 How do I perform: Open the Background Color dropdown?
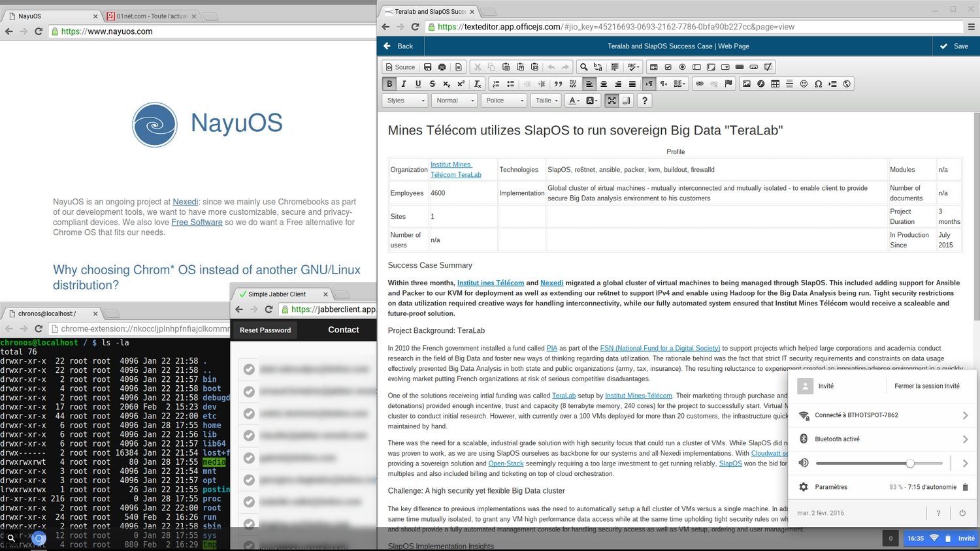tap(592, 101)
